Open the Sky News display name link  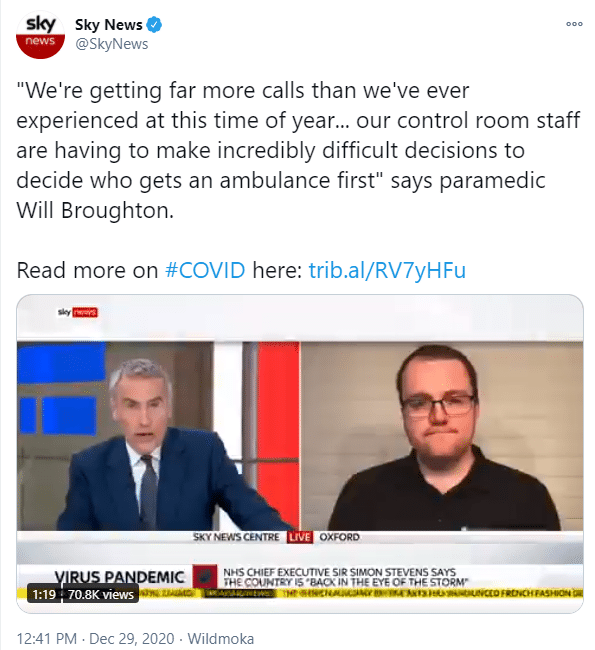point(109,25)
